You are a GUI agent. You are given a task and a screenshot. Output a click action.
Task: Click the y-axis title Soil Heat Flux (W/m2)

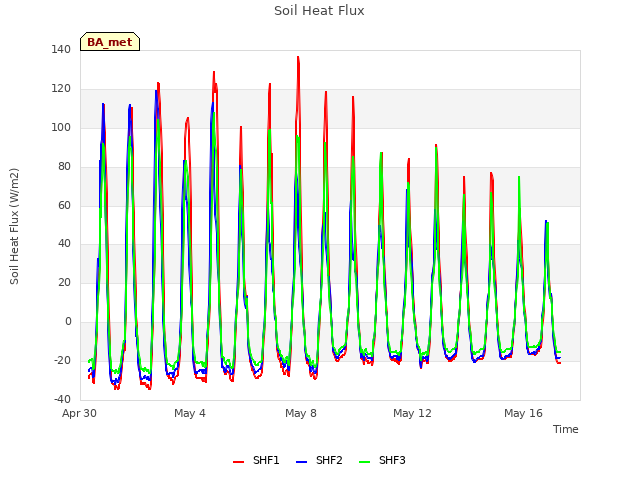(x=14, y=226)
